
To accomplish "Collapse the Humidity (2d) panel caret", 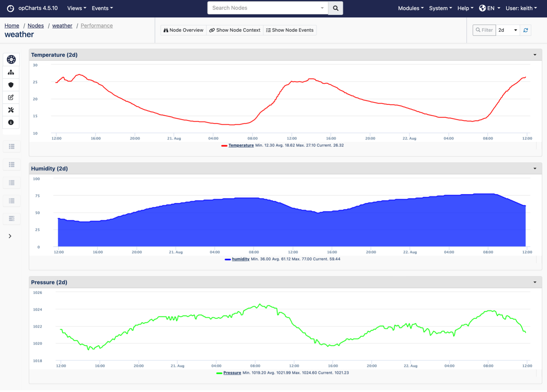I will (535, 168).
